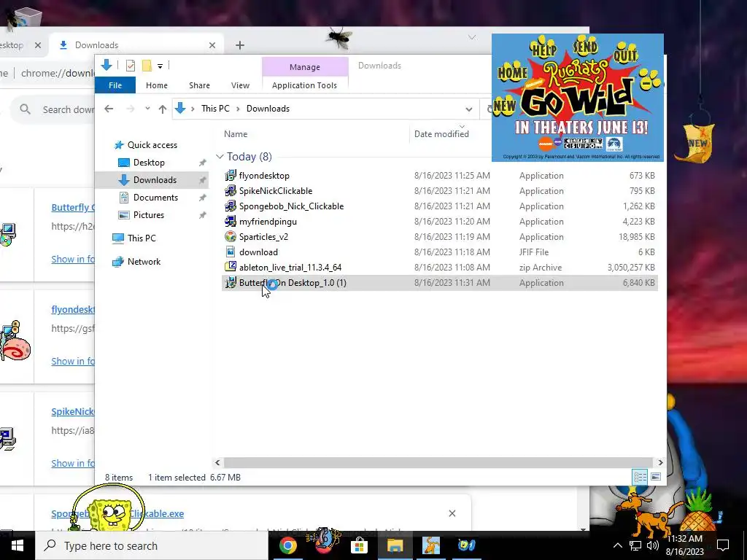This screenshot has width=747, height=560.
Task: Switch to the Chrome Downloads tab
Action: click(136, 45)
